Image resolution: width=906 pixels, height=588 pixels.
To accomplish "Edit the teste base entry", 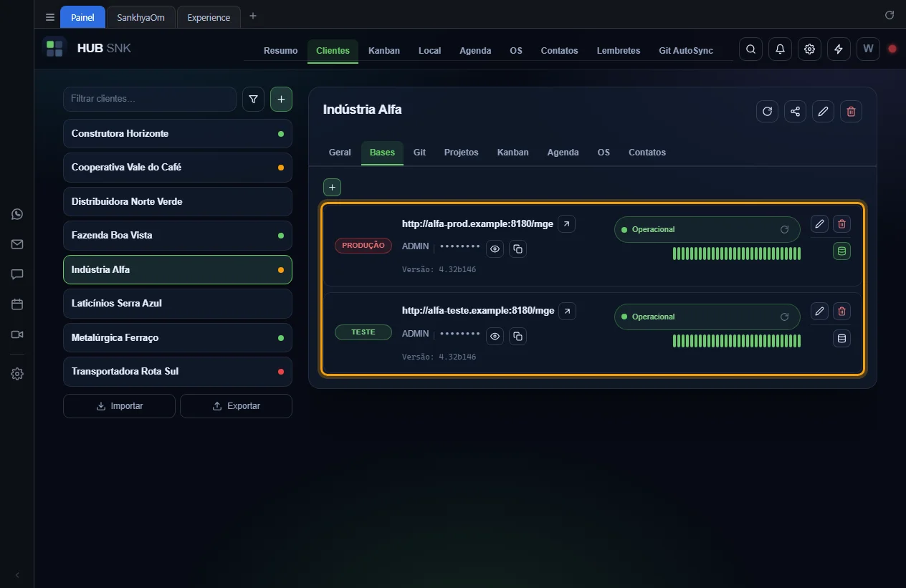I will 819,311.
